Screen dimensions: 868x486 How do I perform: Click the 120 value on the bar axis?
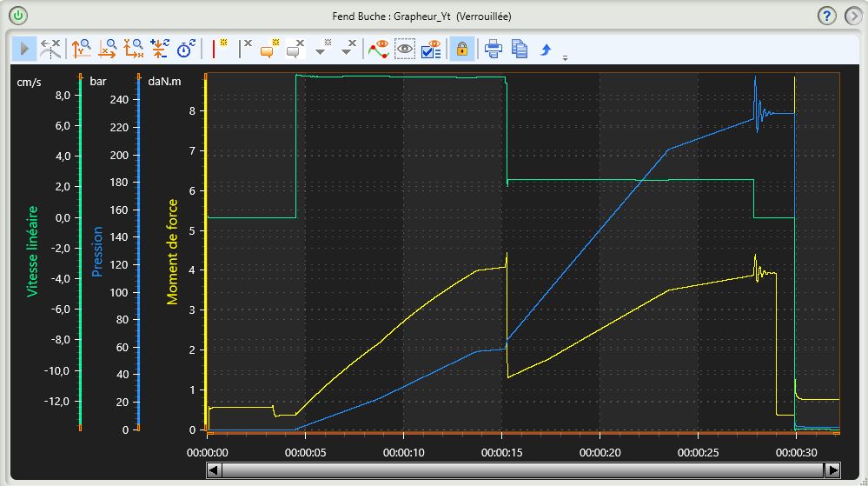coord(119,264)
